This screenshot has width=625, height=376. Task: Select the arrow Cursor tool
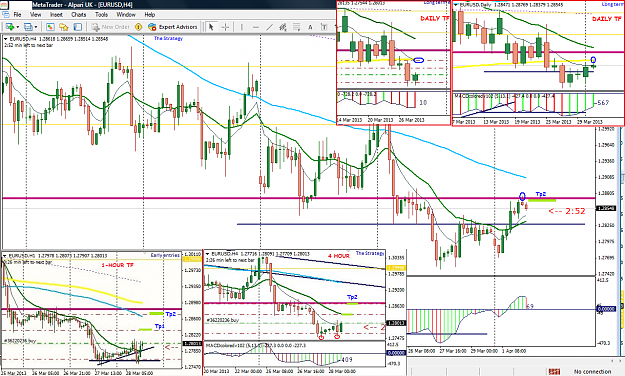coord(211,27)
